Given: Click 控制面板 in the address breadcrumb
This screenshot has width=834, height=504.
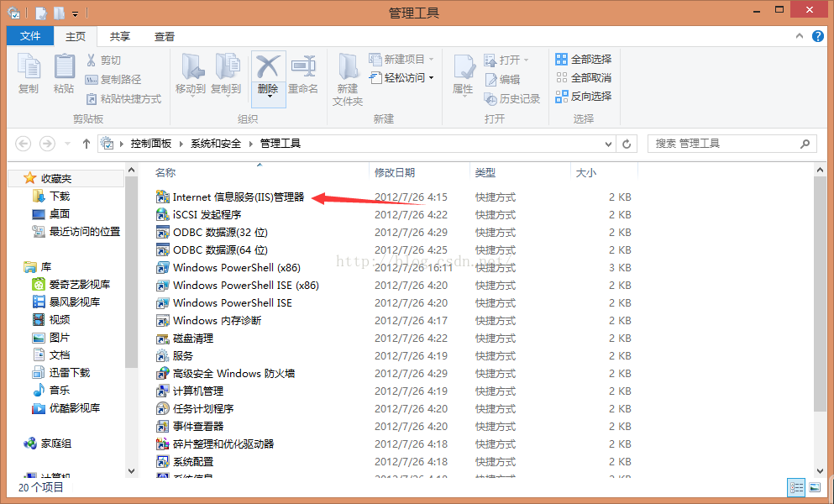Looking at the screenshot, I should click(x=151, y=144).
